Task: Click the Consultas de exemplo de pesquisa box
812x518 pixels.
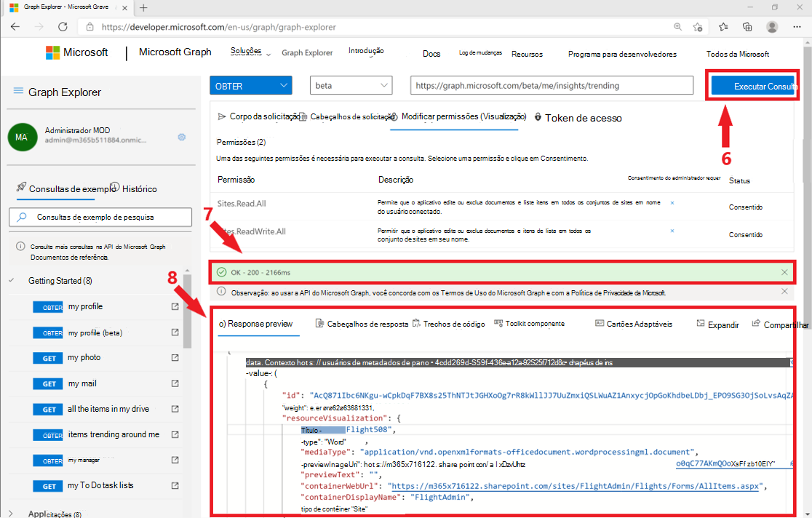Action: [x=100, y=217]
